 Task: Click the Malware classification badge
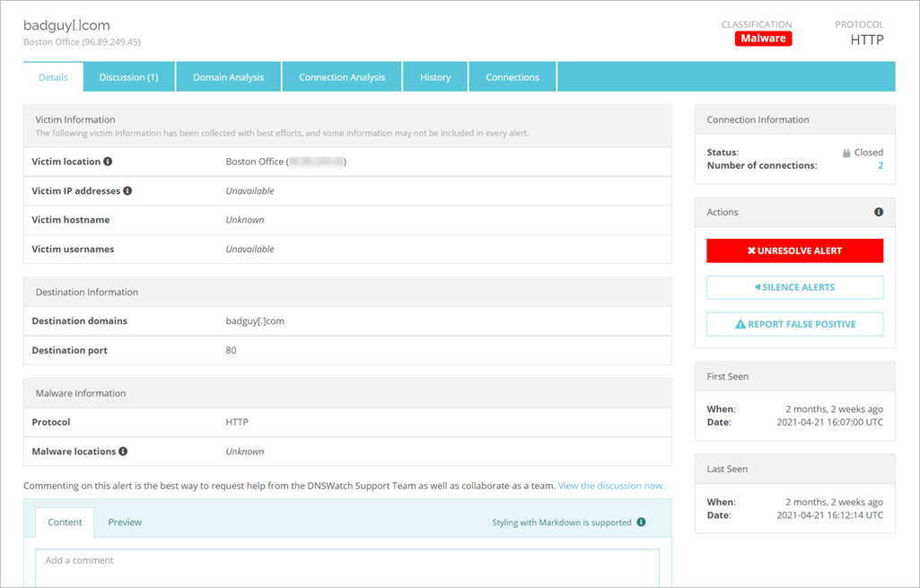[763, 39]
